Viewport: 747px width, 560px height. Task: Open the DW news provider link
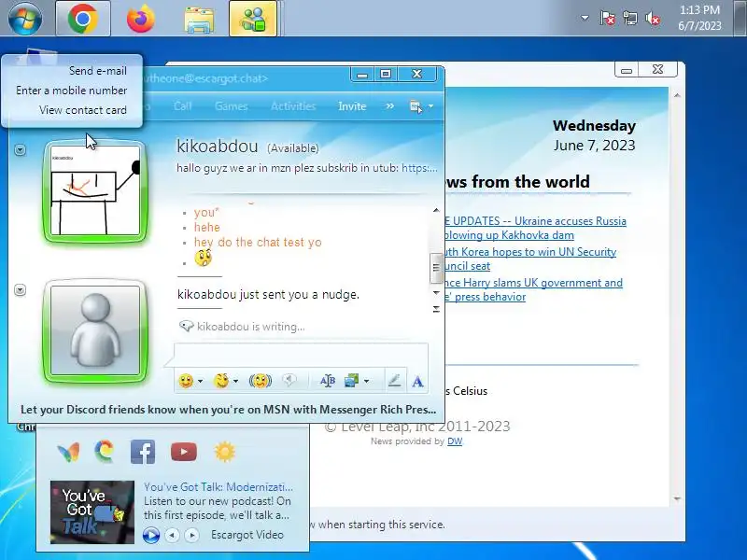point(455,441)
